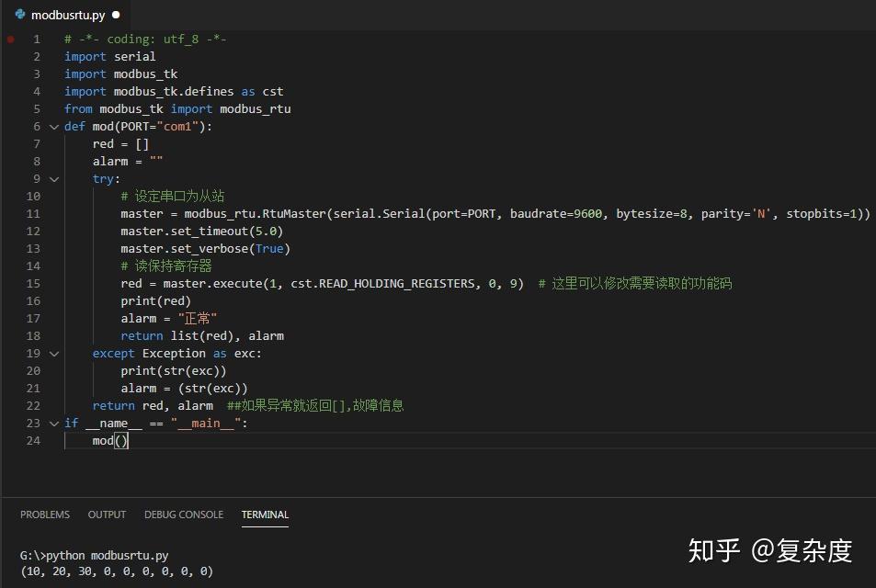876x588 pixels.
Task: Collapse the try block chevron on line 9
Action: (x=53, y=178)
